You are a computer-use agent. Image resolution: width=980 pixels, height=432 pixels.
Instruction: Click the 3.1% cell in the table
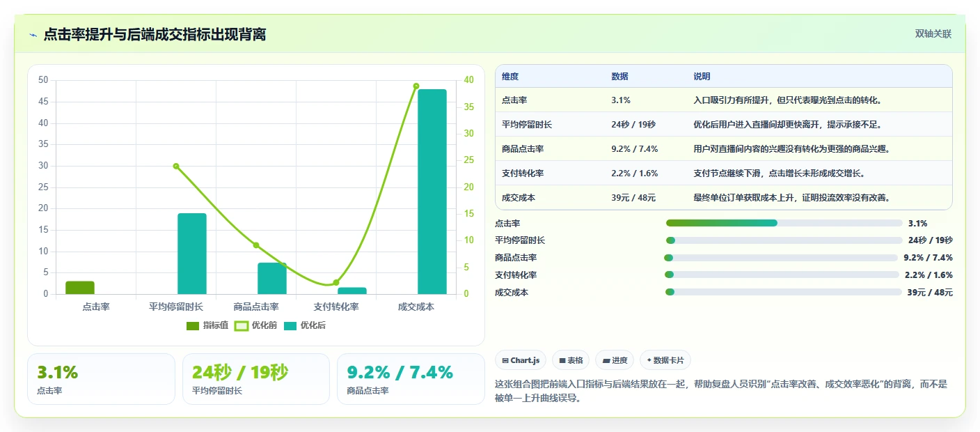pyautogui.click(x=621, y=100)
